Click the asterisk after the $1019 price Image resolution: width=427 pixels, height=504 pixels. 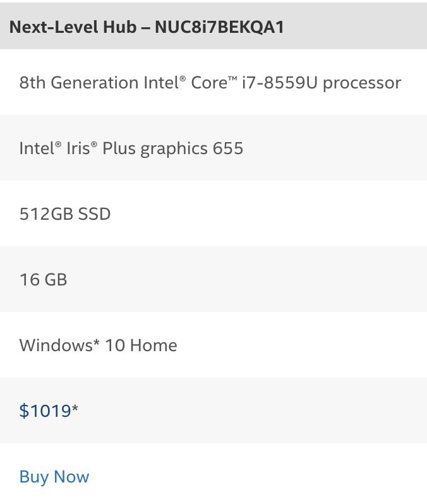pyautogui.click(x=75, y=408)
